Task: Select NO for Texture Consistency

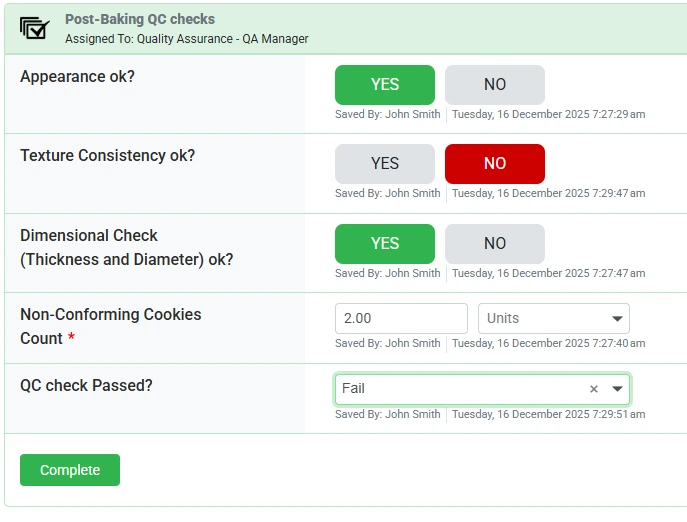Action: tap(495, 164)
